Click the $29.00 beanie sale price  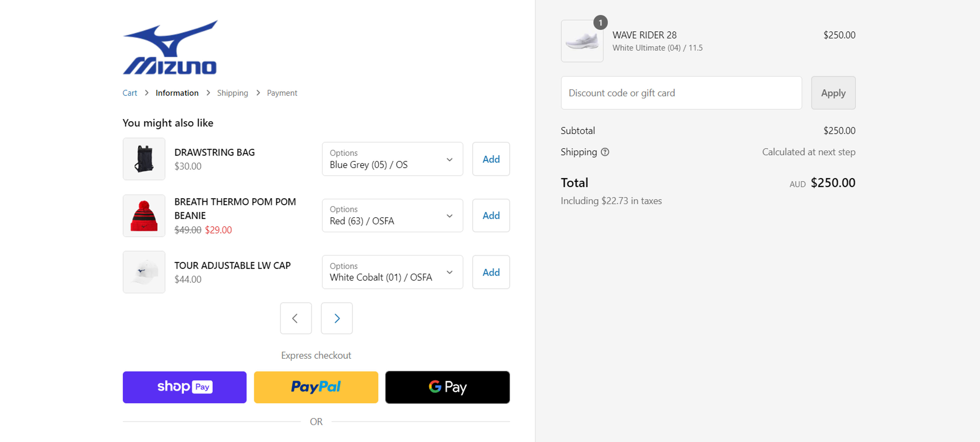(x=218, y=230)
